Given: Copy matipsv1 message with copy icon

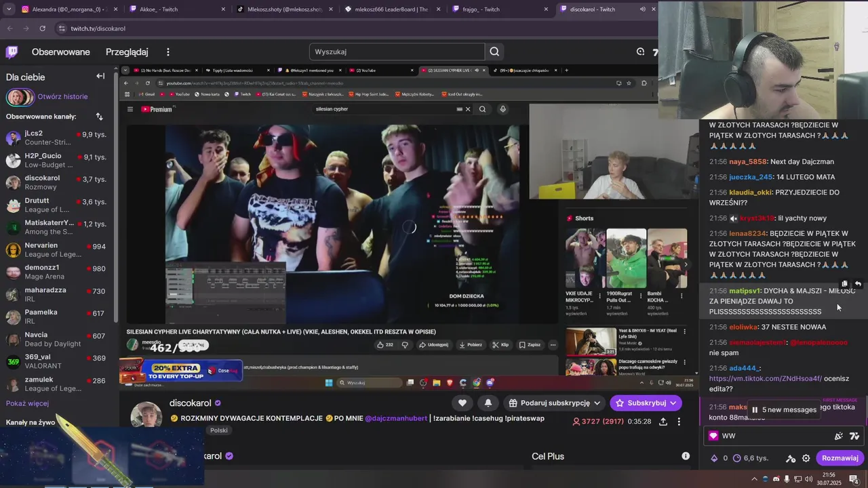Looking at the screenshot, I should click(845, 284).
